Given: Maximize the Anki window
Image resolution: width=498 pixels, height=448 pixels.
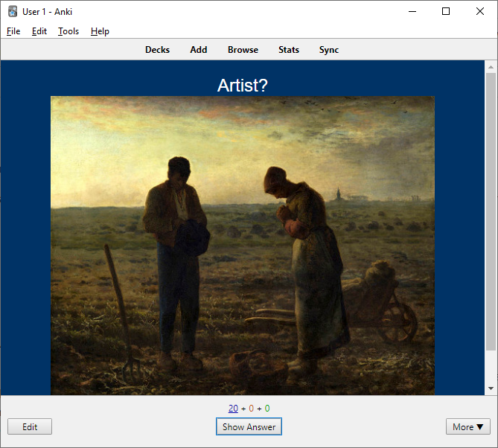Looking at the screenshot, I should (x=446, y=11).
